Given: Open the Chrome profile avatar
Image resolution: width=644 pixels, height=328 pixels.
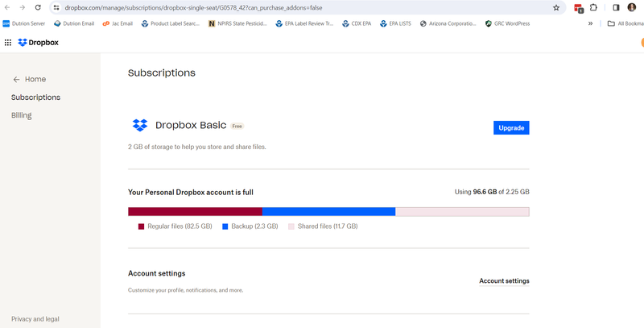Looking at the screenshot, I should [632, 7].
